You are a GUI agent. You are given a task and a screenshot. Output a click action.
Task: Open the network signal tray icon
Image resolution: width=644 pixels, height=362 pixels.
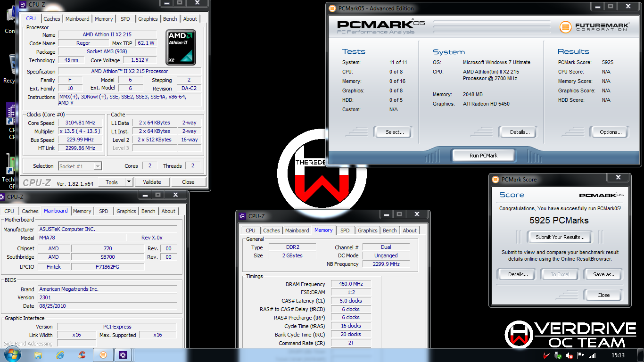coord(592,355)
